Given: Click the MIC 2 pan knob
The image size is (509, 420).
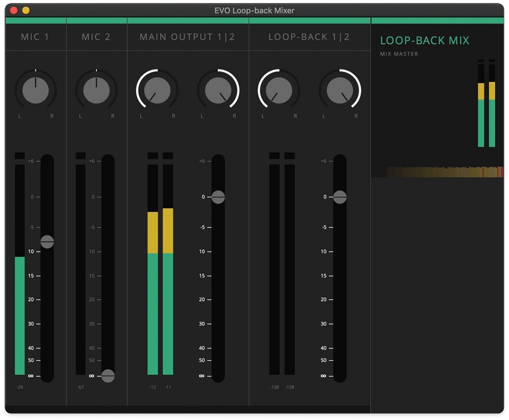Looking at the screenshot, I should [x=96, y=91].
